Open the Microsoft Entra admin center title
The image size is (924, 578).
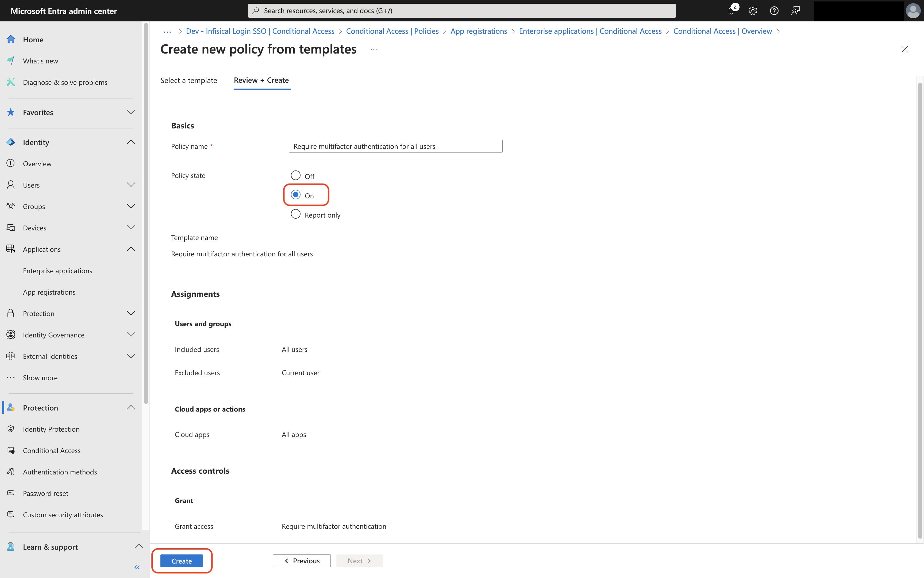pos(63,11)
